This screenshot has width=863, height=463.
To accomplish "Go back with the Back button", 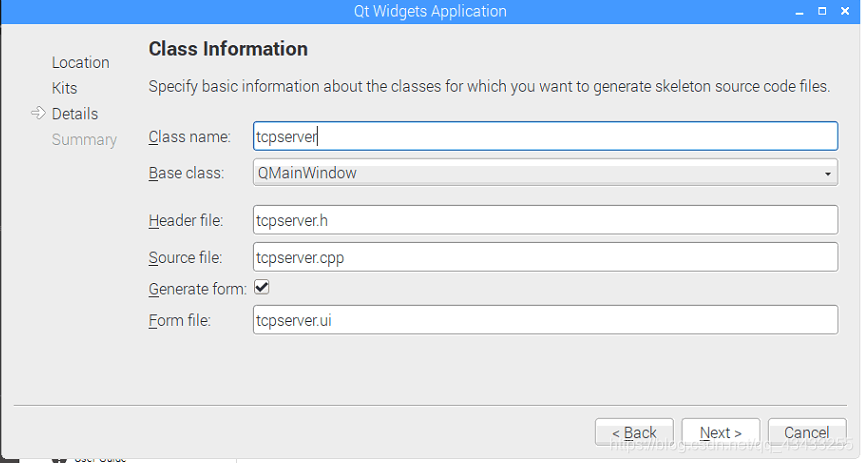I will (x=634, y=432).
